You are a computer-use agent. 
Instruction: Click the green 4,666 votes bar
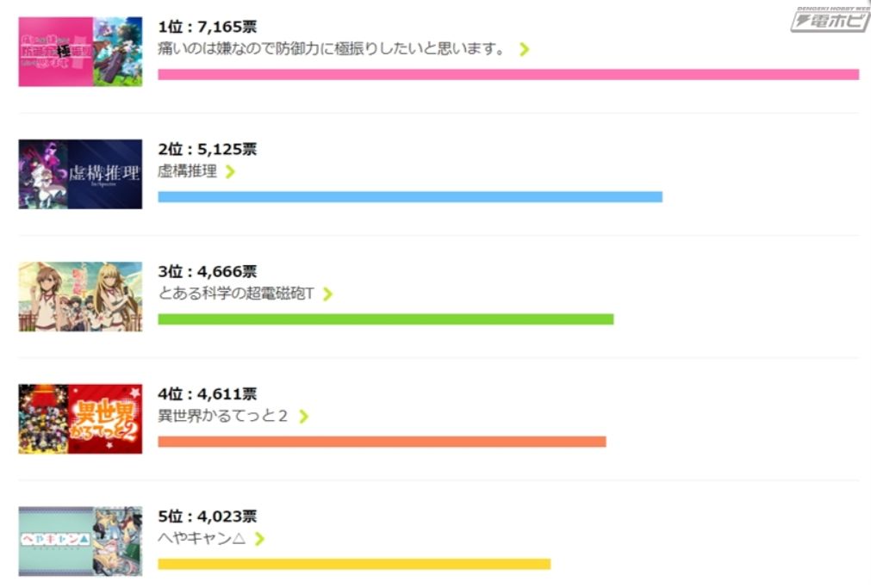pyautogui.click(x=385, y=319)
